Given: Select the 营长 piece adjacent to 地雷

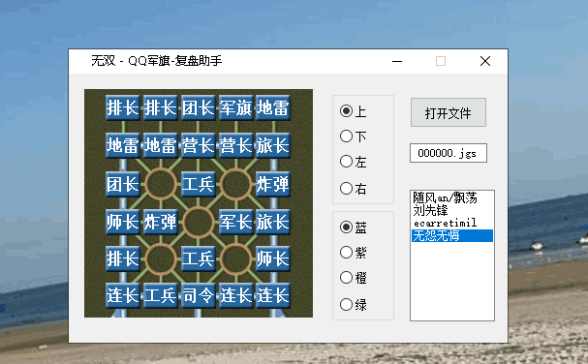Looking at the screenshot, I should pyautogui.click(x=198, y=145).
